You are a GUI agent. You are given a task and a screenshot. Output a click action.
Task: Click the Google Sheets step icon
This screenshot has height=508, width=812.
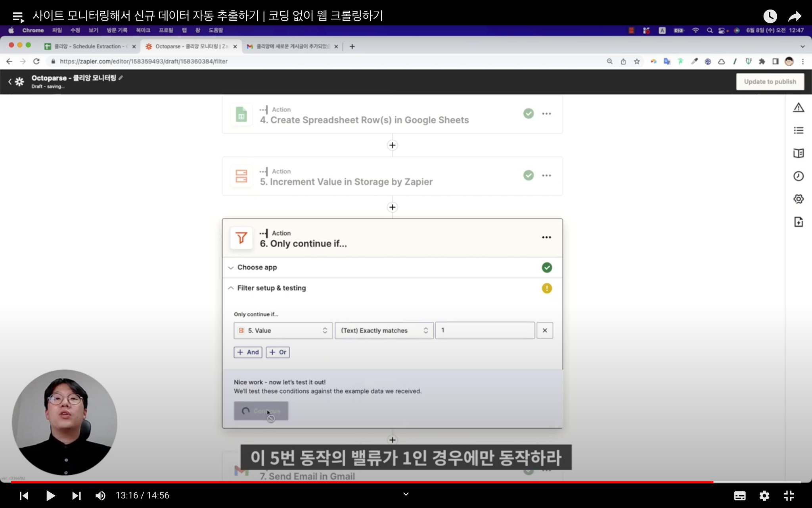[x=241, y=115]
